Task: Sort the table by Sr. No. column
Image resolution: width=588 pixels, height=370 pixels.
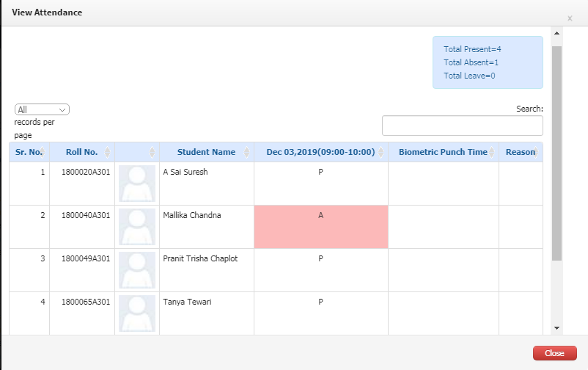Action: pos(29,152)
